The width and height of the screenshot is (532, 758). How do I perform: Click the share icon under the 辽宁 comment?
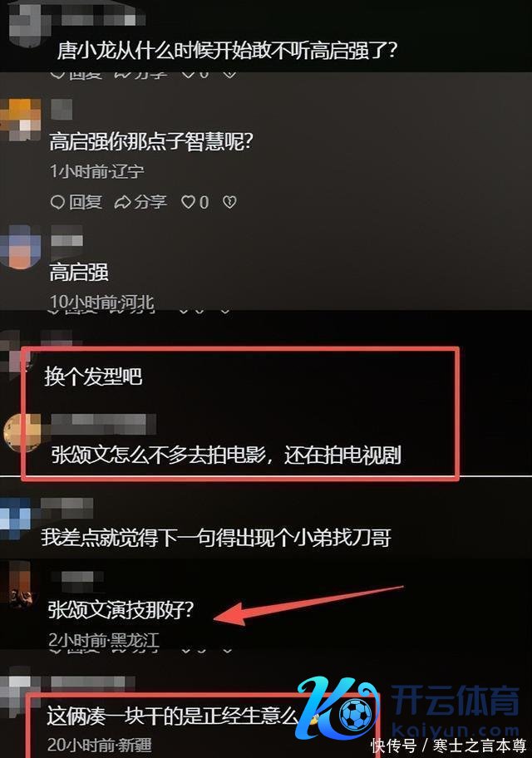point(122,202)
